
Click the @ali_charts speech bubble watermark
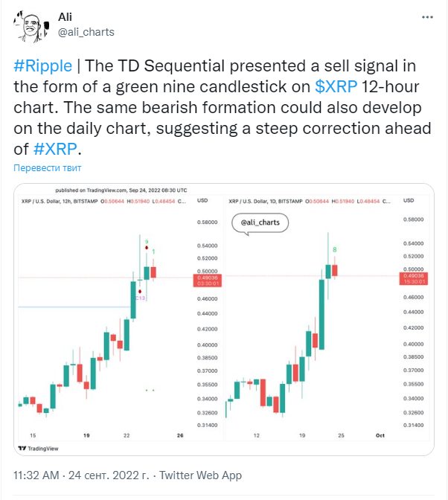coord(260,223)
